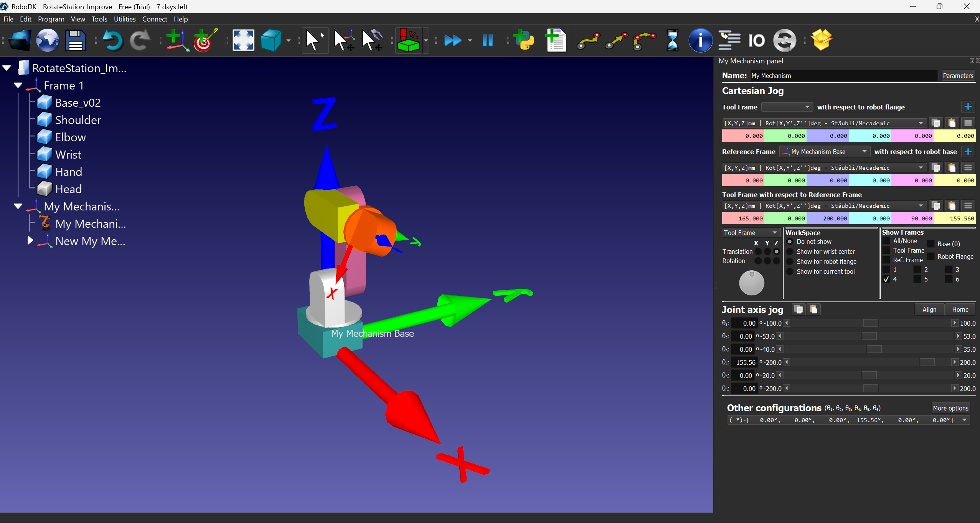Image resolution: width=980 pixels, height=523 pixels.
Task: Collapse the Frame 1 tree node
Action: click(18, 85)
